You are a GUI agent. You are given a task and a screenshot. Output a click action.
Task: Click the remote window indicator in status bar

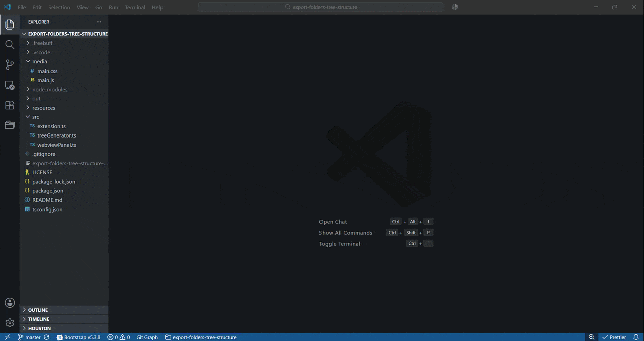pyautogui.click(x=7, y=337)
